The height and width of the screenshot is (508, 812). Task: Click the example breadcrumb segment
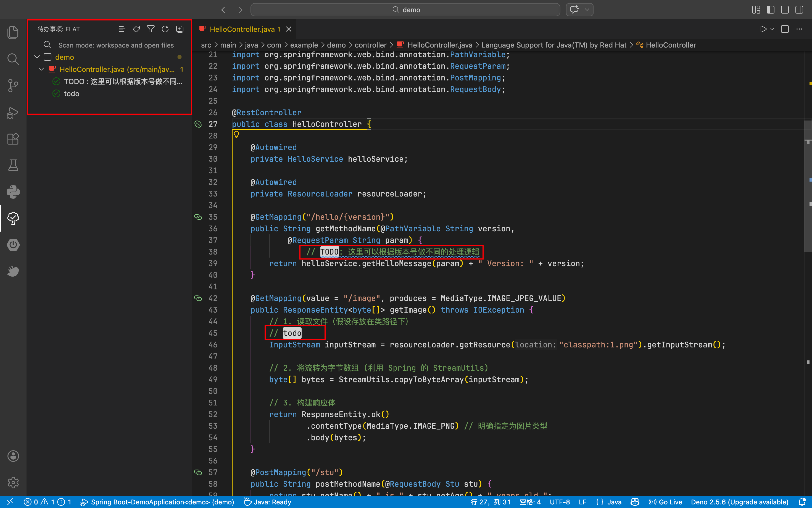304,45
